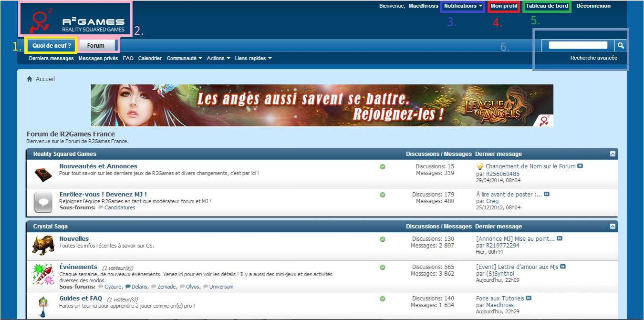Go to last post arrow for Foire aux Tutoriels
This screenshot has width=644, height=320.
(x=529, y=299)
